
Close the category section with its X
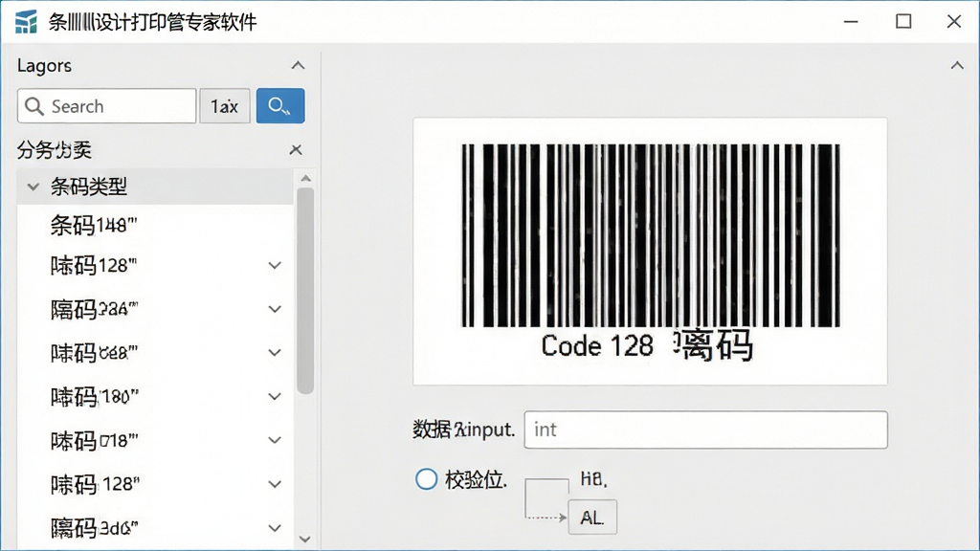(296, 150)
